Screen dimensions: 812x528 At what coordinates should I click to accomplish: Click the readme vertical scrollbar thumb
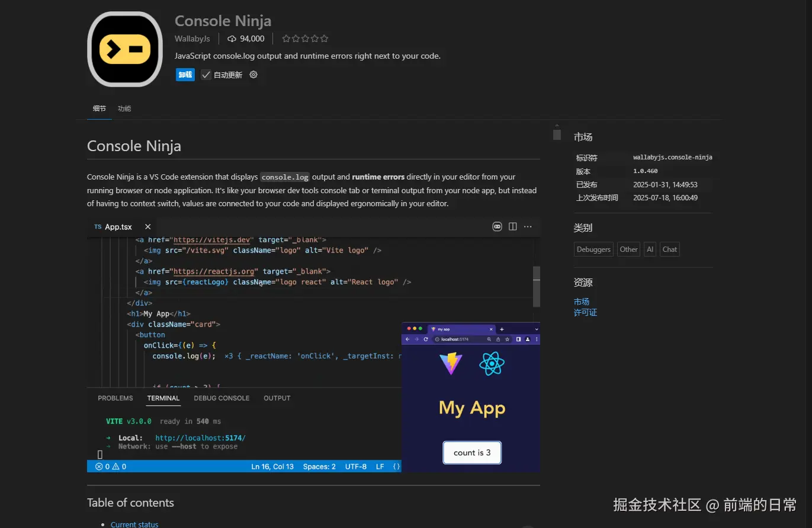557,135
